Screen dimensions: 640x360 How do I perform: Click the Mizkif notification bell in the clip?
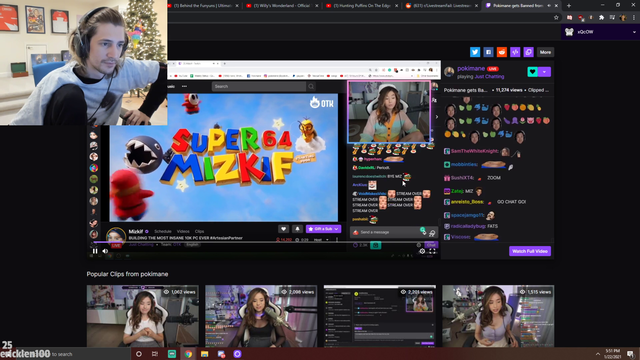tap(297, 229)
